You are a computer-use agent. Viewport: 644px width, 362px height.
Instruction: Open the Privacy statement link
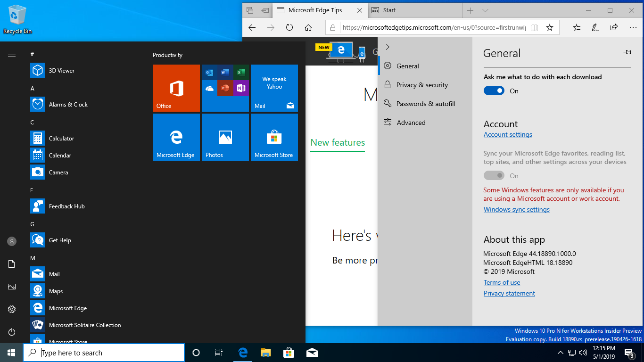tap(509, 293)
